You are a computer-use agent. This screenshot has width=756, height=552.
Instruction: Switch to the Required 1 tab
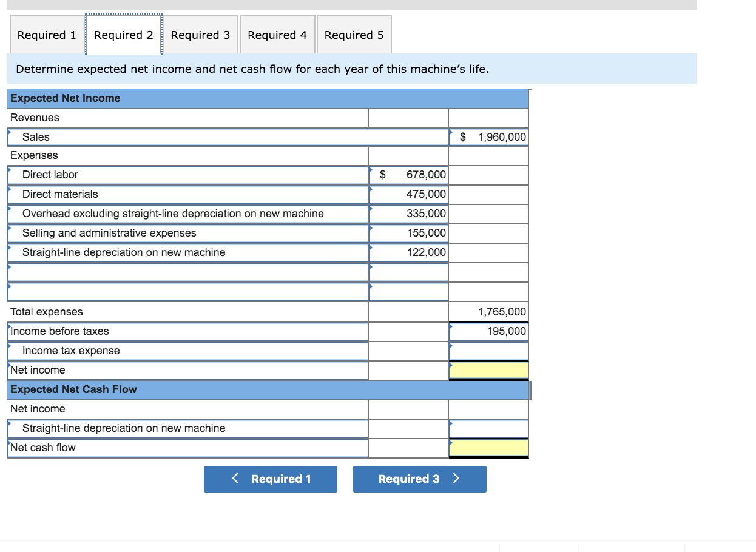pyautogui.click(x=46, y=35)
